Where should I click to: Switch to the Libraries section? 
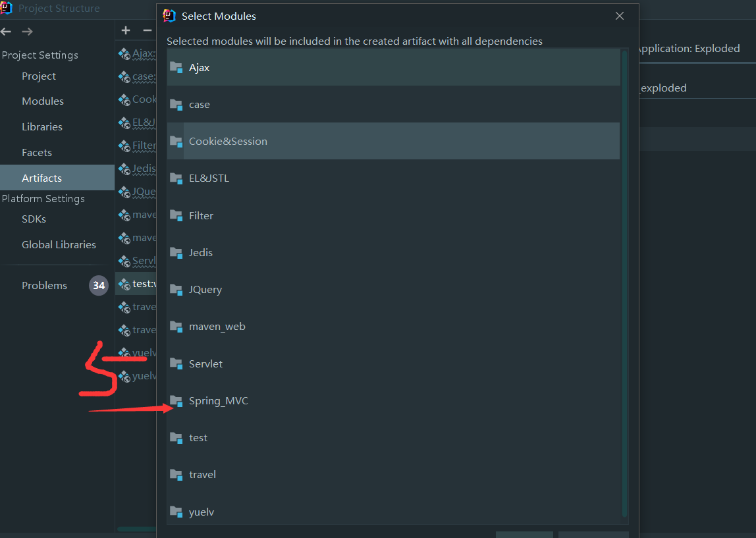tap(42, 126)
